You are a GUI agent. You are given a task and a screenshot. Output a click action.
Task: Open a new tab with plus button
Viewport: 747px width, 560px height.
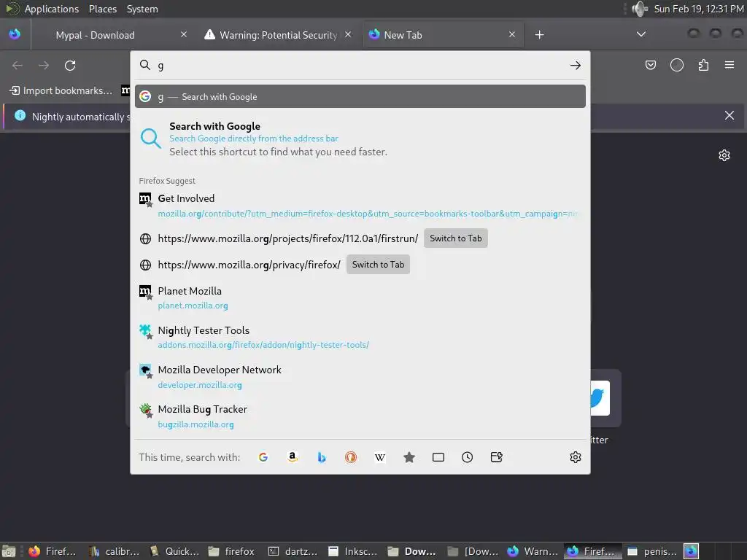[539, 35]
